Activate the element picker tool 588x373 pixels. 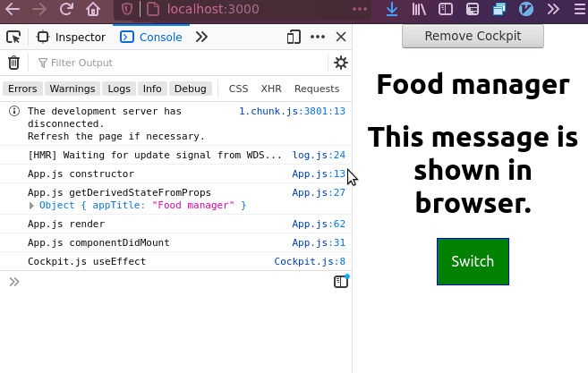[x=13, y=37]
